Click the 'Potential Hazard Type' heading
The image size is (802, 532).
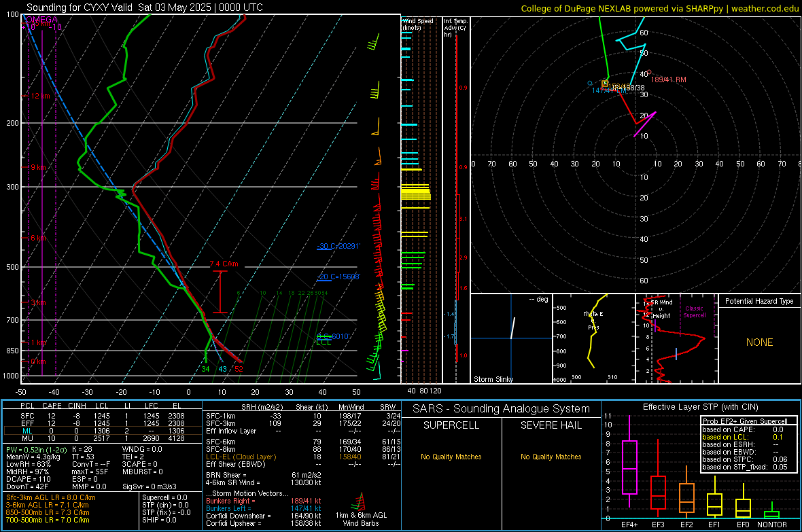[759, 301]
